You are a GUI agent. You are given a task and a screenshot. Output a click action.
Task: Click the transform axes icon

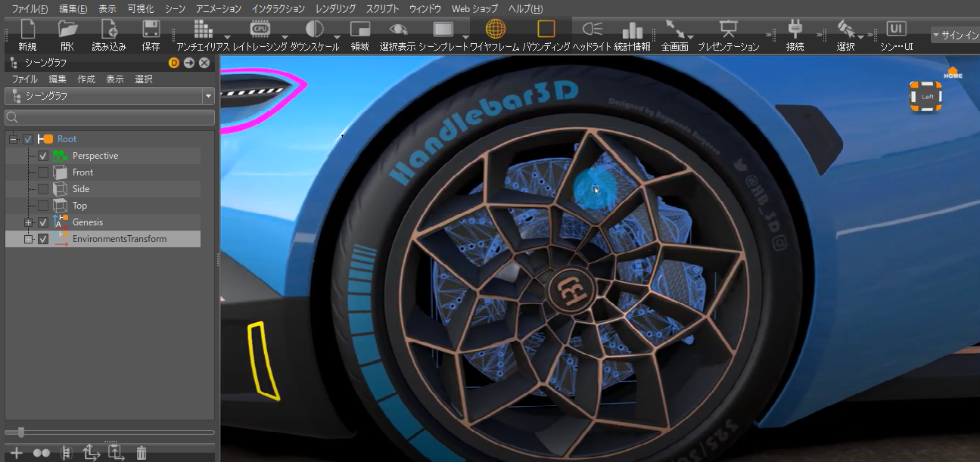click(x=91, y=452)
